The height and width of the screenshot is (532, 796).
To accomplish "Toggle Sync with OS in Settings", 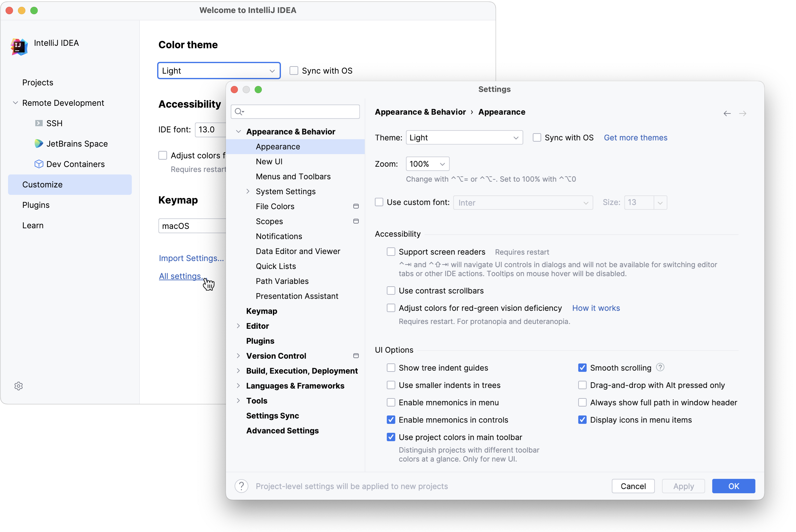I will point(536,137).
